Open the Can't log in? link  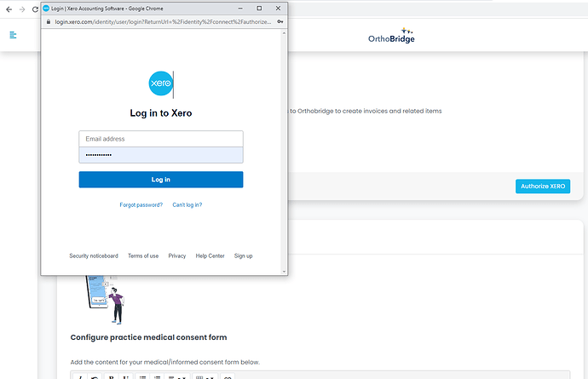[187, 204]
